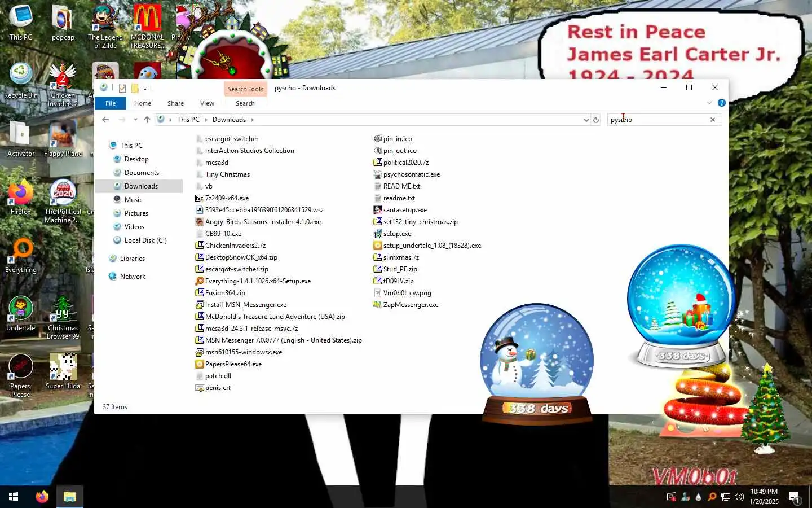Click the Properties quick access toolbar icon
Image resolution: width=812 pixels, height=508 pixels.
click(x=122, y=88)
